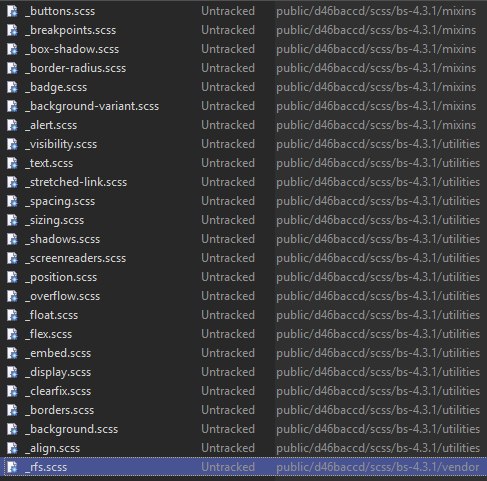Select the _display.scss file name

58,372
